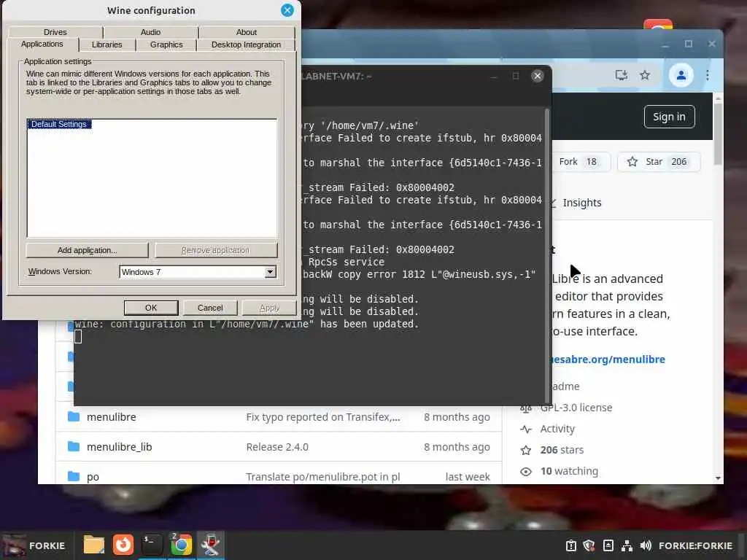Open the 'Fix typo reported on Transifex' commit
Screen dimensions: 747x560
coord(323,417)
